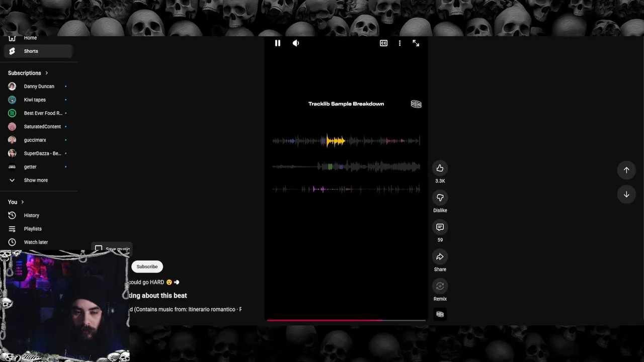Viewport: 644px width, 362px height.
Task: Open the comments panel
Action: [x=440, y=227]
